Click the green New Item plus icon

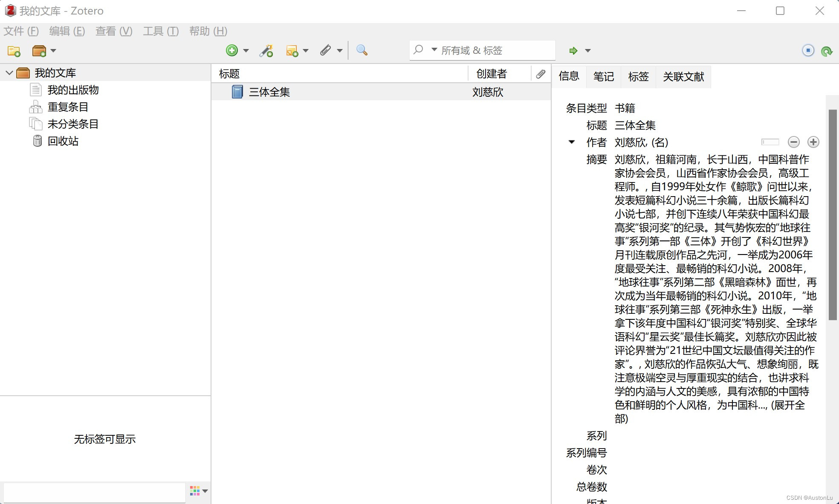click(232, 50)
